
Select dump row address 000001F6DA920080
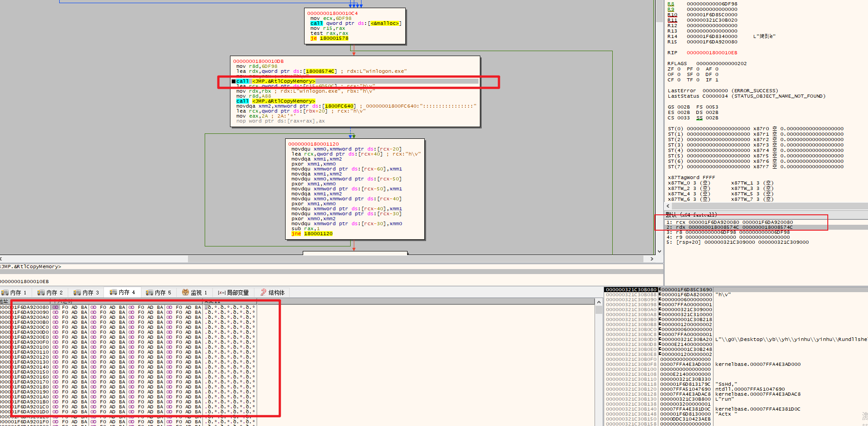[25, 308]
